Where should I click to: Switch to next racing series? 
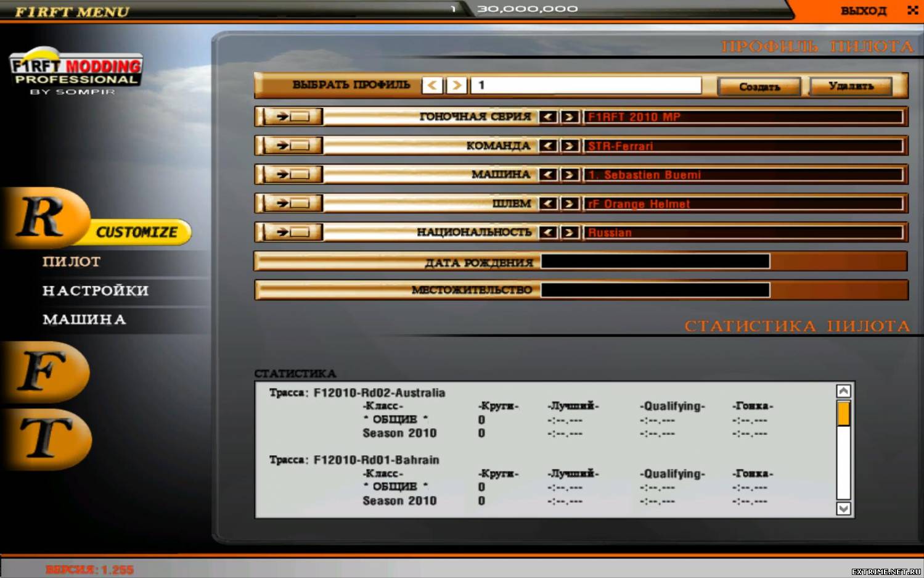570,117
